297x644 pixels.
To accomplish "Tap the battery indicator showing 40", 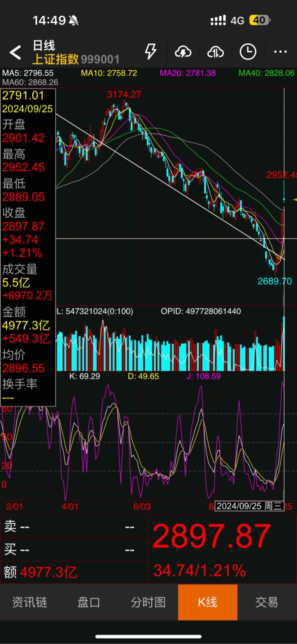I will pos(260,20).
